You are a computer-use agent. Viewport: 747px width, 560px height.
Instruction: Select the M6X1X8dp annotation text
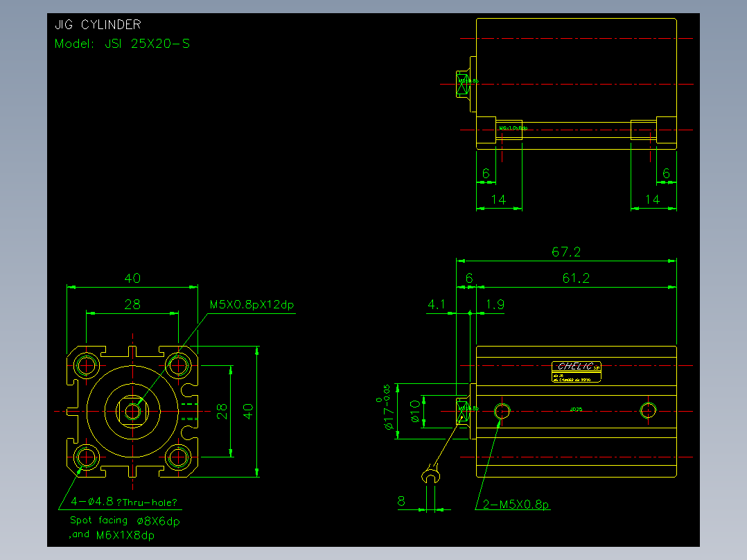click(x=125, y=535)
